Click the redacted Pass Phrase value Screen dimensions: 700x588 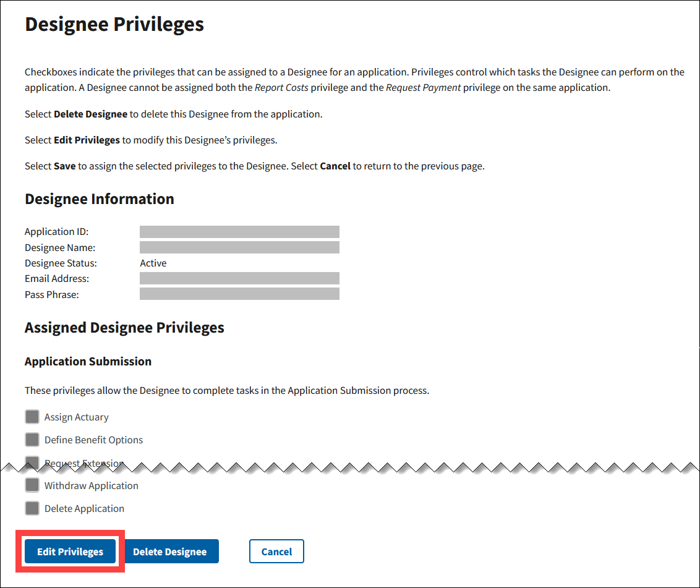tap(239, 294)
